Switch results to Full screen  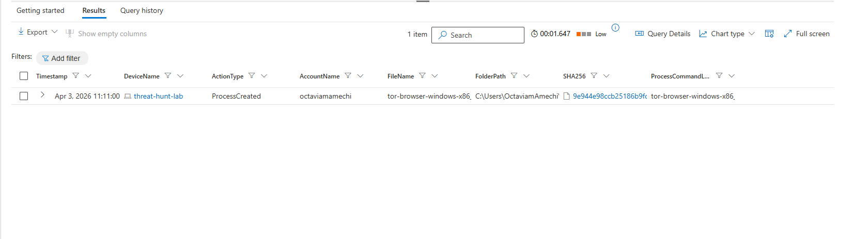coord(807,34)
